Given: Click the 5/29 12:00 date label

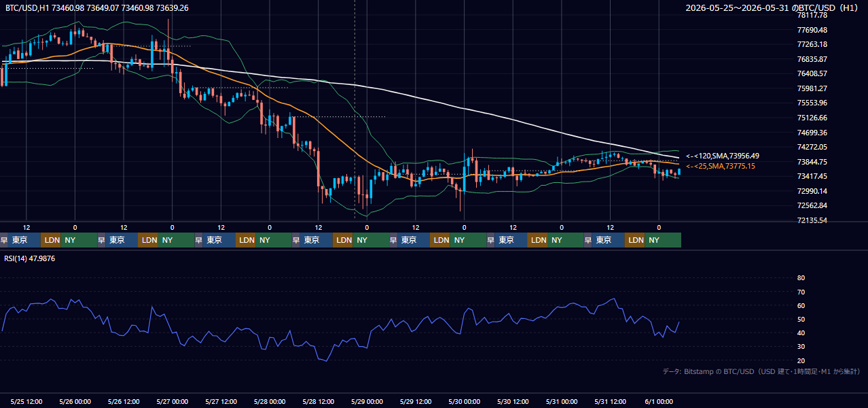Looking at the screenshot, I should [x=416, y=401].
